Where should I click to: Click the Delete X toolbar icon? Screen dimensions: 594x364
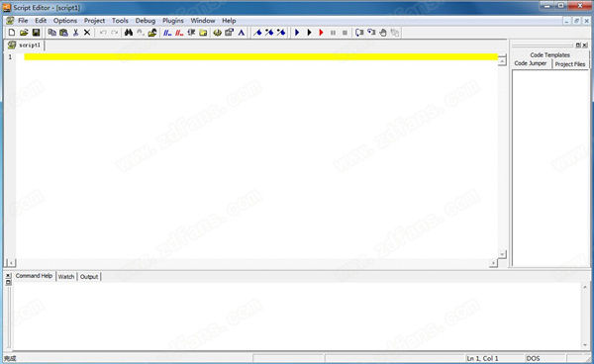tap(87, 33)
